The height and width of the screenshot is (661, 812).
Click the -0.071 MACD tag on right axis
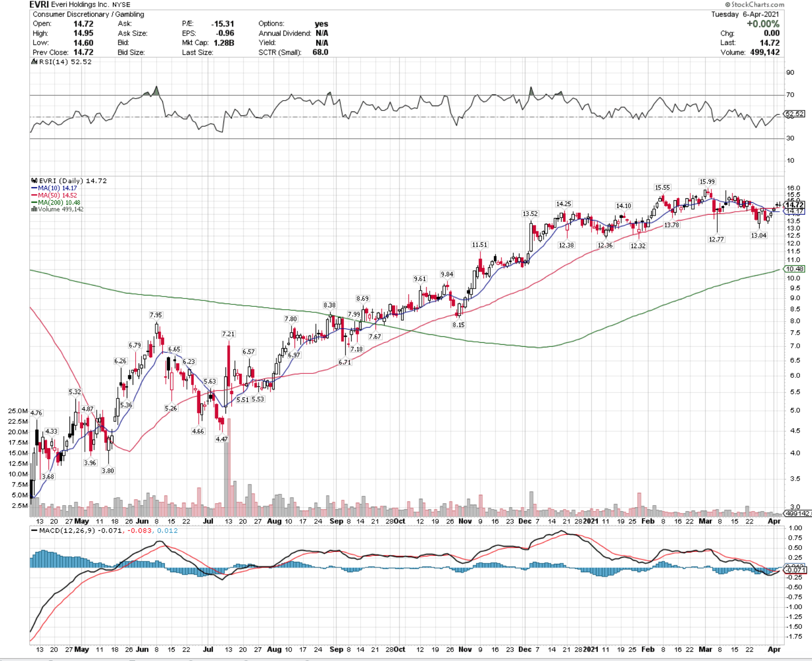[x=796, y=570]
